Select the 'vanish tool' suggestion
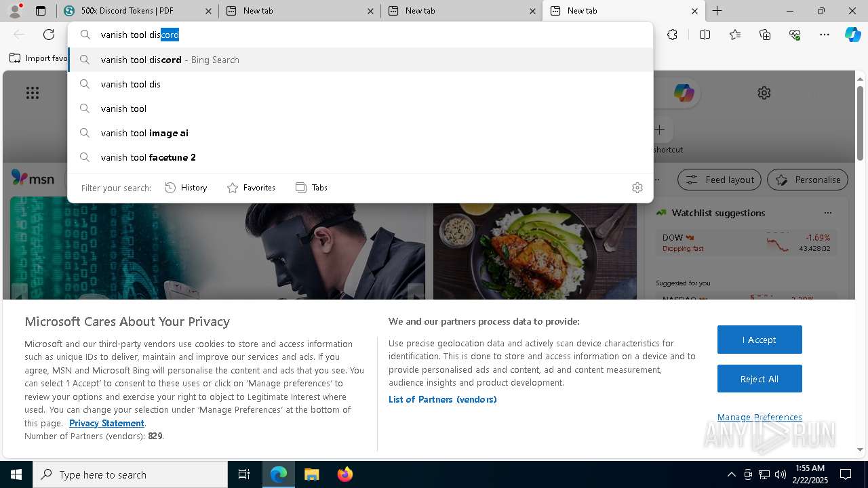This screenshot has width=868, height=488. click(361, 108)
